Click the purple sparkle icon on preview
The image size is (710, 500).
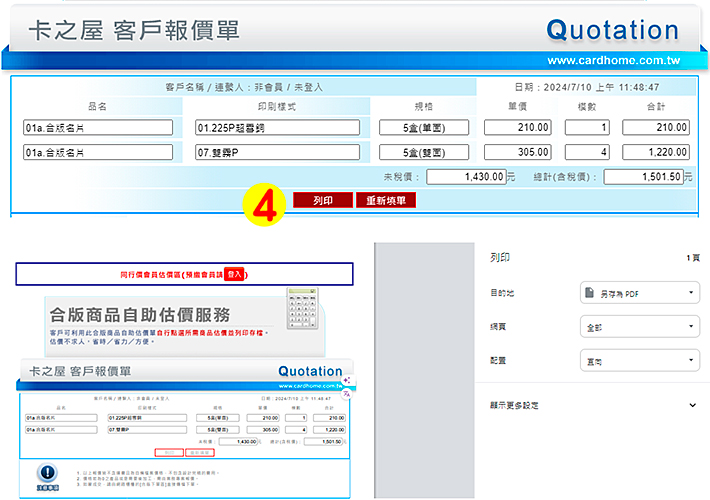pyautogui.click(x=346, y=382)
